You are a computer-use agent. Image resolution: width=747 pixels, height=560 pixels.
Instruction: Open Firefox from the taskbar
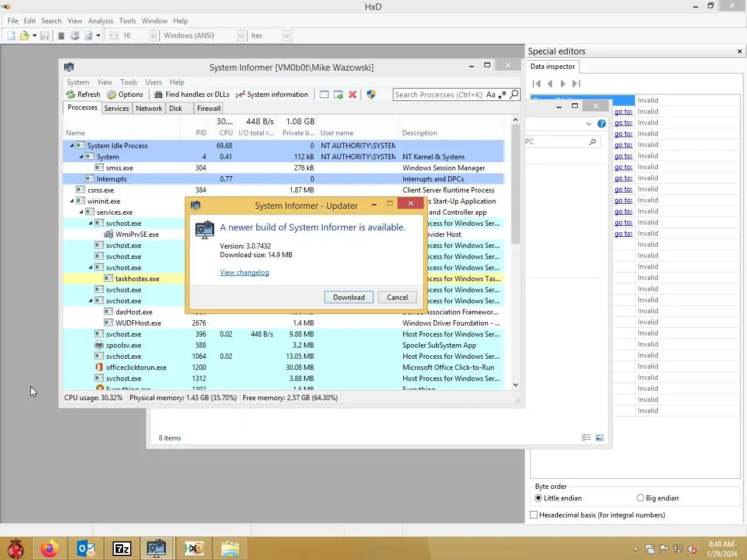(x=50, y=548)
